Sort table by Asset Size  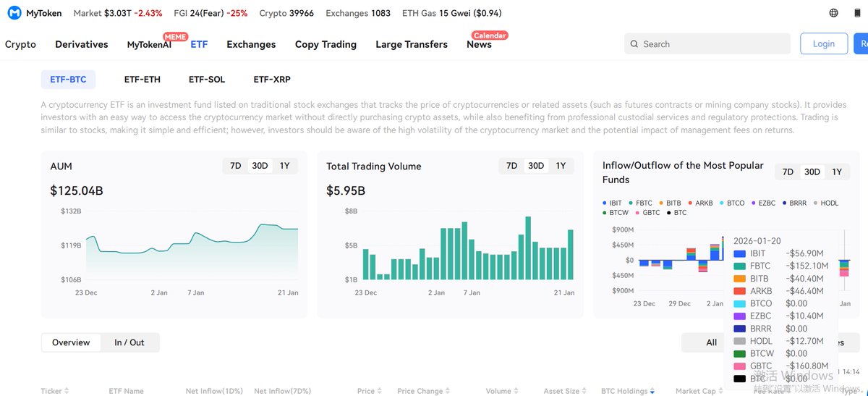(566, 391)
